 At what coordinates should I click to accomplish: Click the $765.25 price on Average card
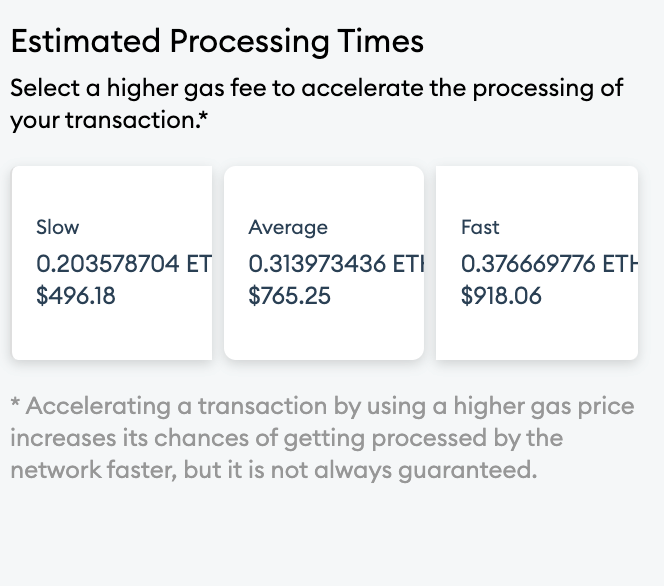click(290, 296)
